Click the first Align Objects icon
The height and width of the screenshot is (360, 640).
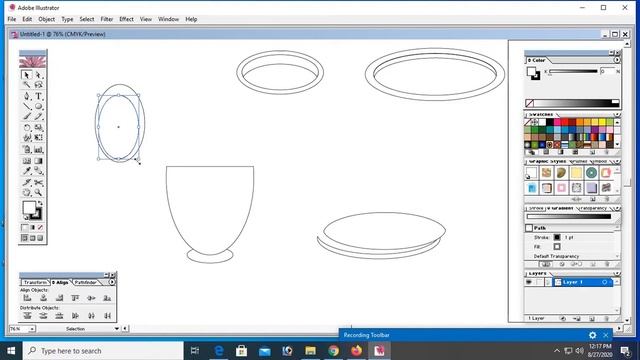(x=27, y=298)
